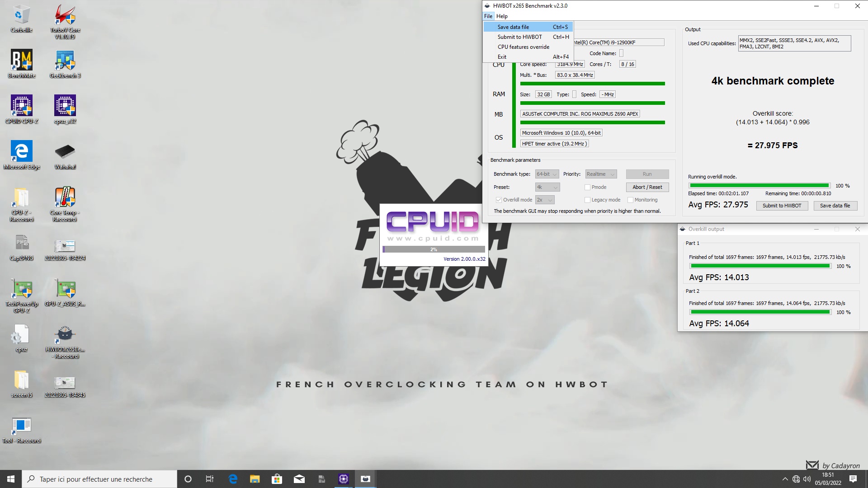Click the CPUID splash loading bar
The height and width of the screenshot is (488, 868).
[434, 249]
